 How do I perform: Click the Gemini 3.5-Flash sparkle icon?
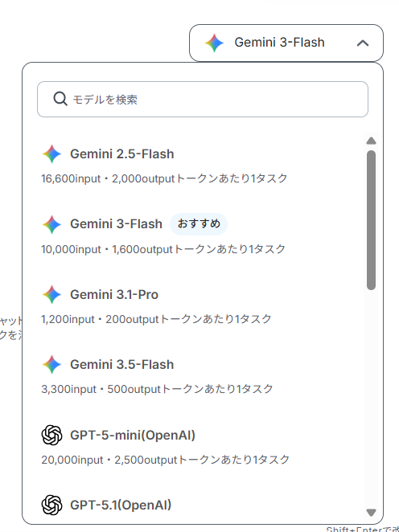point(51,364)
